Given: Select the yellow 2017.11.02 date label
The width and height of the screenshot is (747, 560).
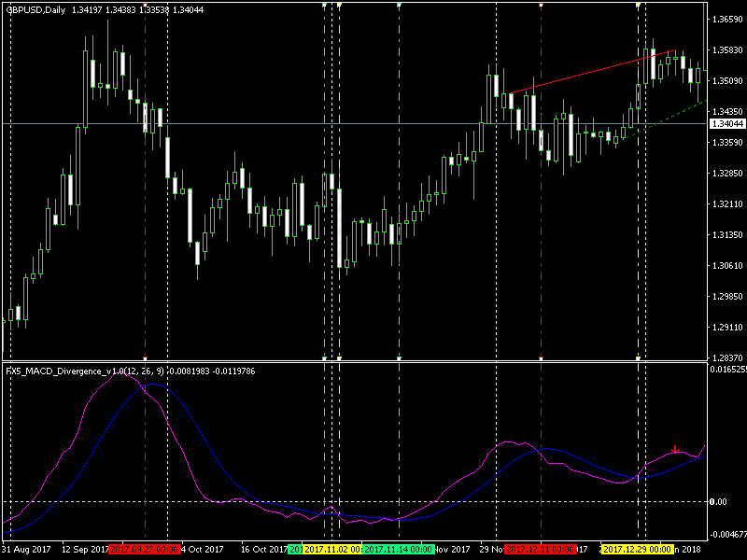Looking at the screenshot, I should [x=331, y=549].
